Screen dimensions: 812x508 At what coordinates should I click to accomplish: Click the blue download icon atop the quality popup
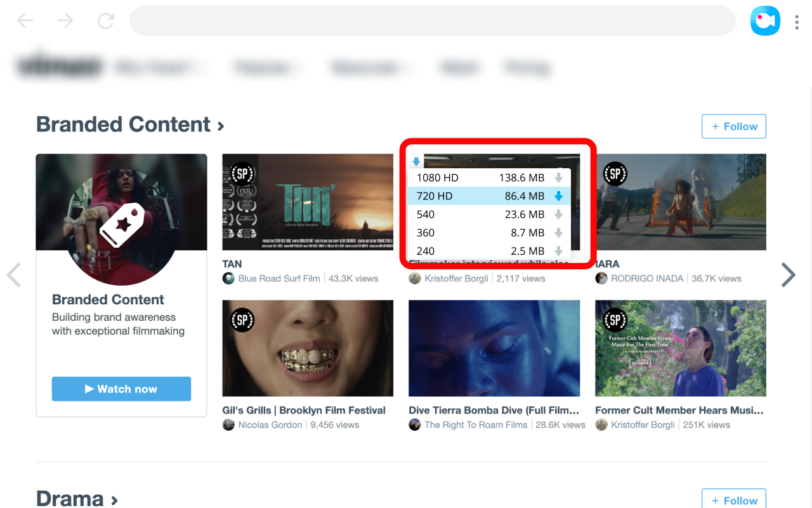coord(417,161)
